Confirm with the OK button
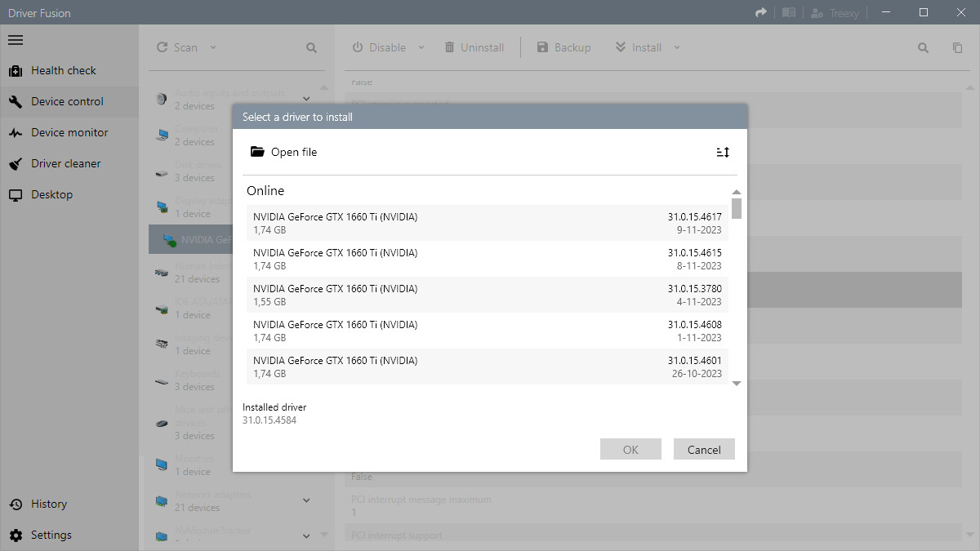The height and width of the screenshot is (551, 980). pos(630,449)
